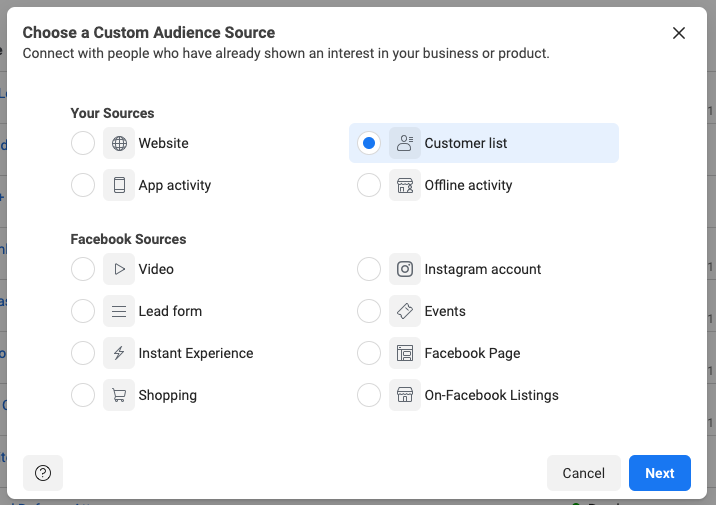Image resolution: width=716 pixels, height=505 pixels.
Task: Click the Facebook Sources heading
Action: coord(128,239)
